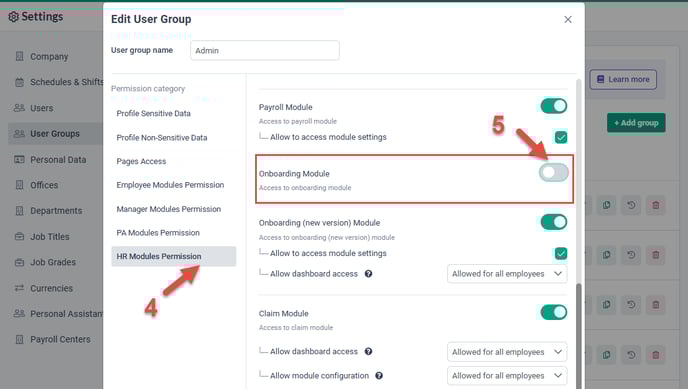Disable the Claim Module toggle
This screenshot has width=688, height=389.
click(554, 312)
